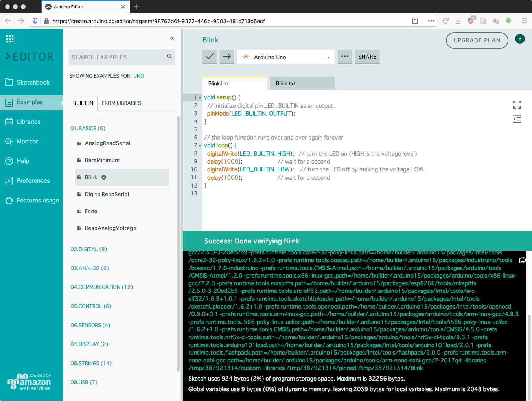Open the three-dots sketch options menu
The width and height of the screenshot is (532, 401).
click(345, 57)
